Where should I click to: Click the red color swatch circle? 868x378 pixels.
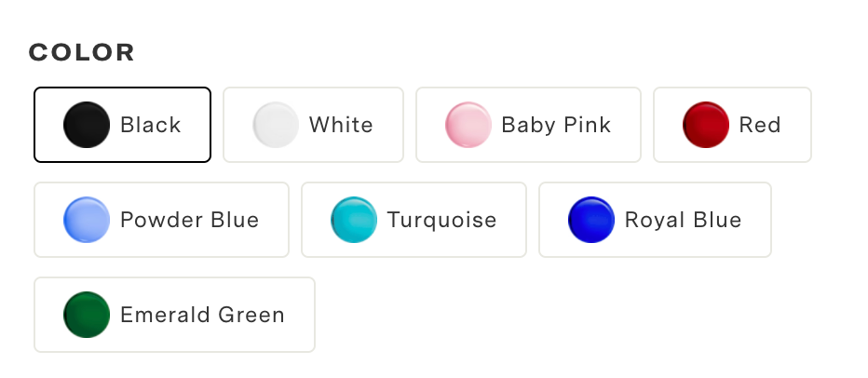[x=706, y=125]
